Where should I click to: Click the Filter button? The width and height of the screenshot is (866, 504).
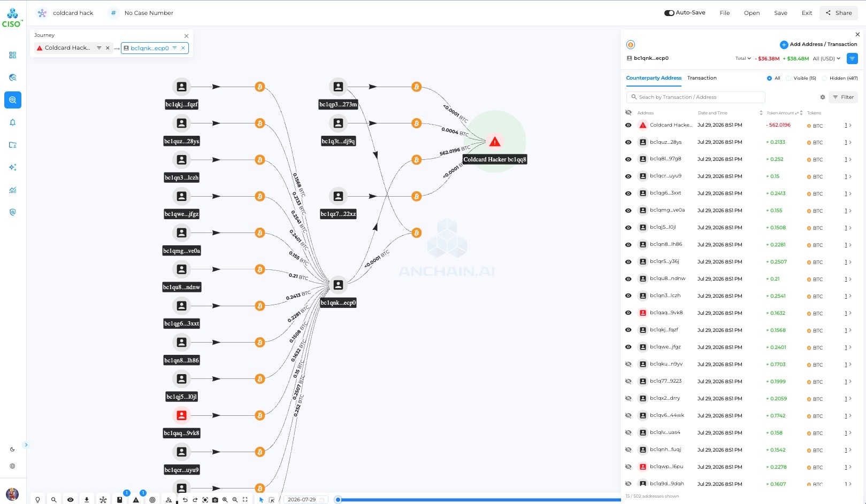point(843,97)
